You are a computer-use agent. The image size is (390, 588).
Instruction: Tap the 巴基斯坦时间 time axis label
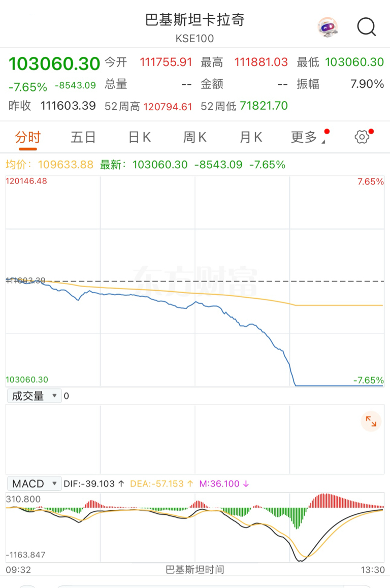tap(195, 570)
